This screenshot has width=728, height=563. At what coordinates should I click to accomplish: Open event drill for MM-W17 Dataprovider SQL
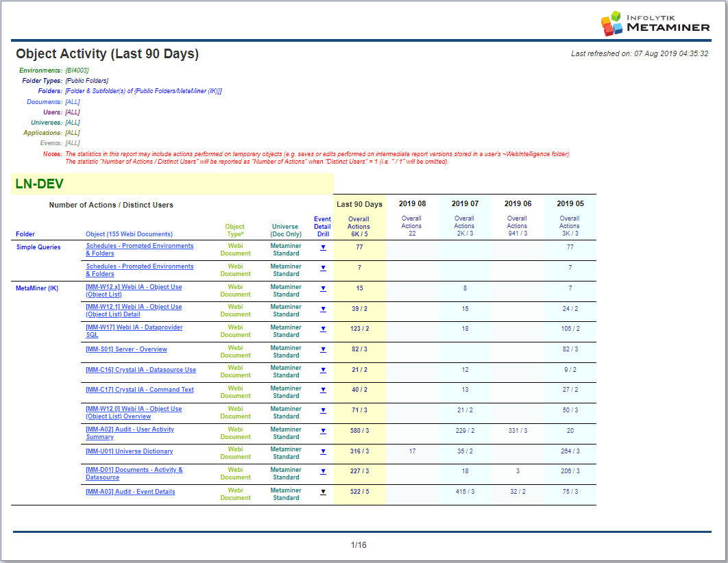[323, 329]
